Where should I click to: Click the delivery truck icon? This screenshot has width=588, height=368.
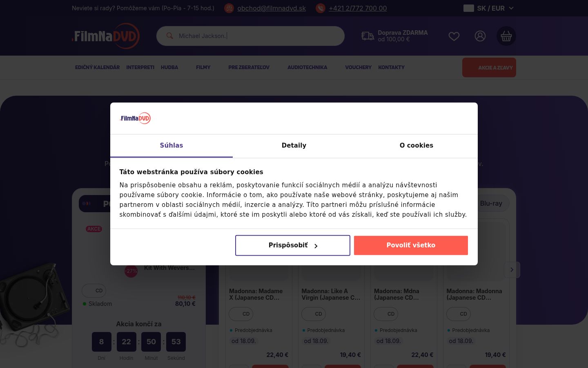tap(367, 36)
